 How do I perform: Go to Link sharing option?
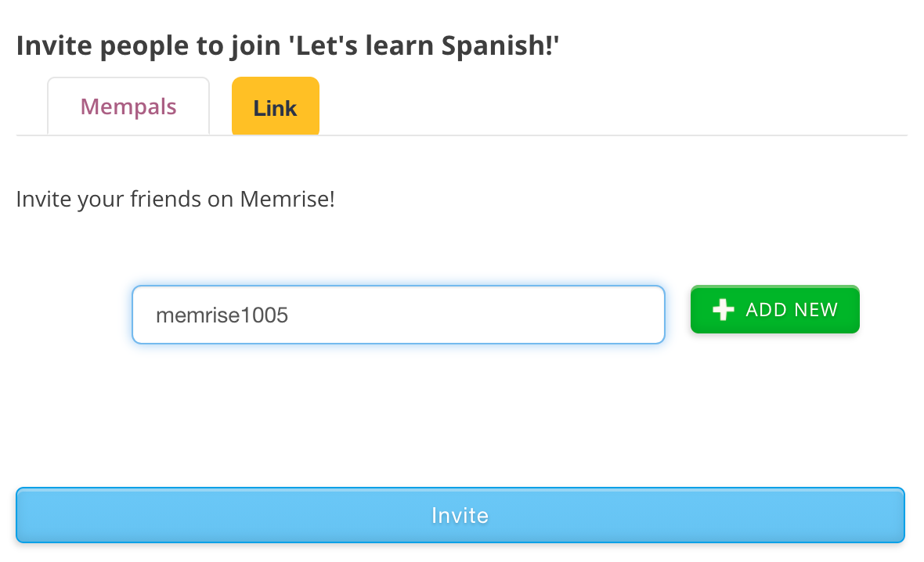click(x=275, y=107)
